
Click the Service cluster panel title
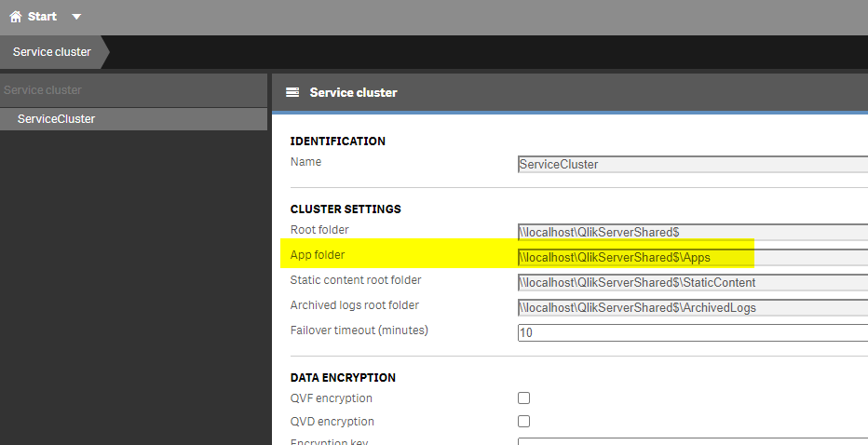click(x=353, y=92)
